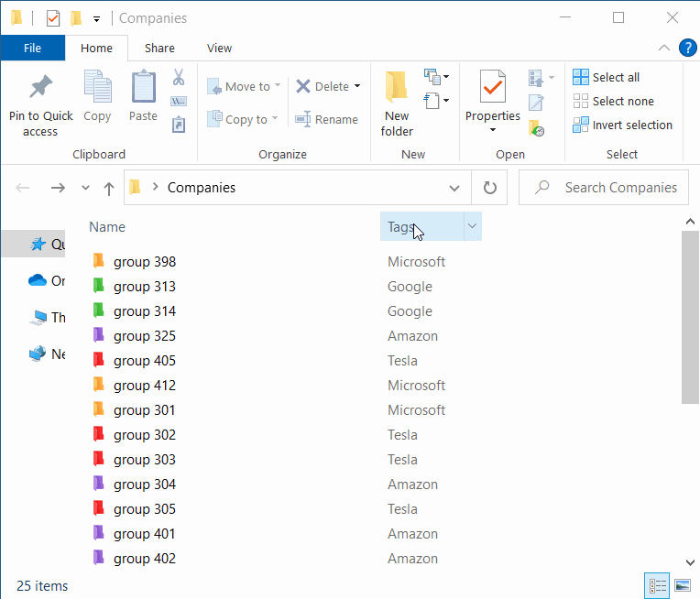Open Network in navigation pane

click(47, 354)
